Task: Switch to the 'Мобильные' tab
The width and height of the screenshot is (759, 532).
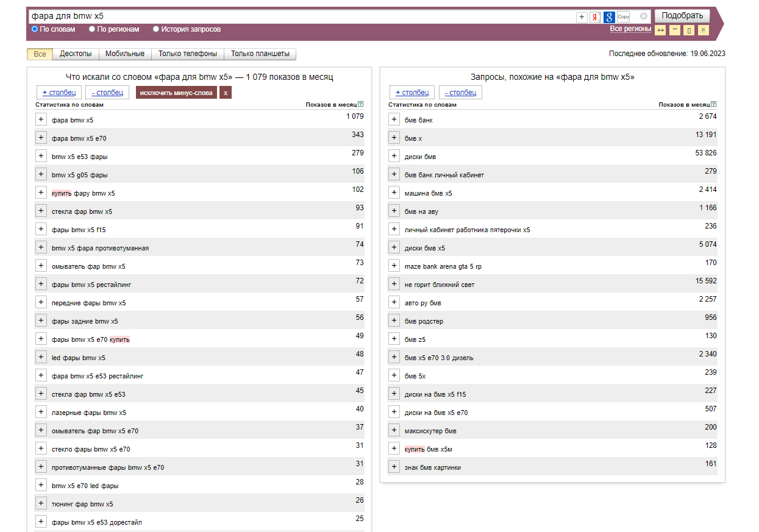Action: click(x=125, y=54)
